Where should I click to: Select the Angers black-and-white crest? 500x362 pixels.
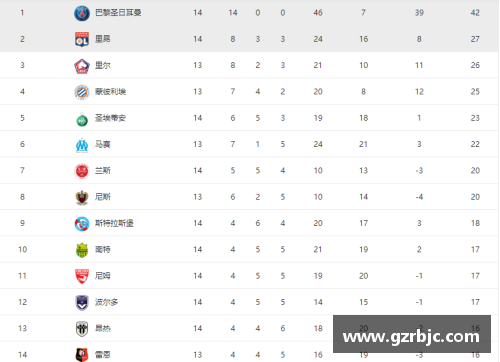[x=82, y=329]
